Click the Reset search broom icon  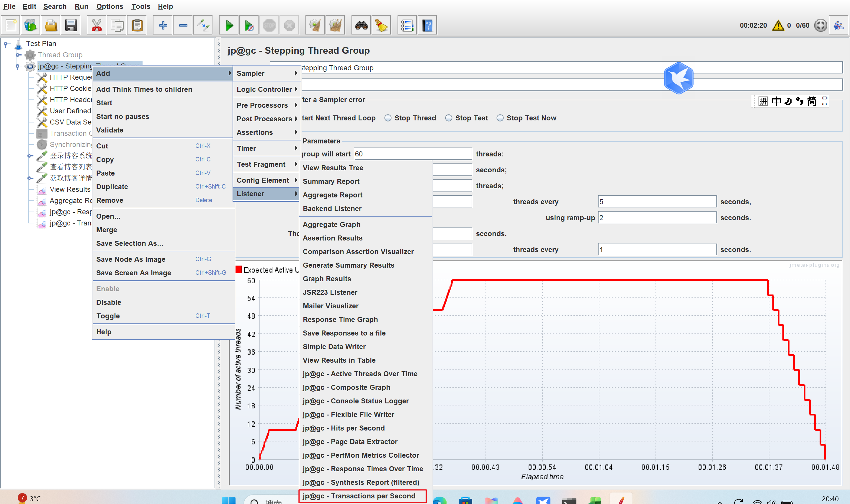381,25
